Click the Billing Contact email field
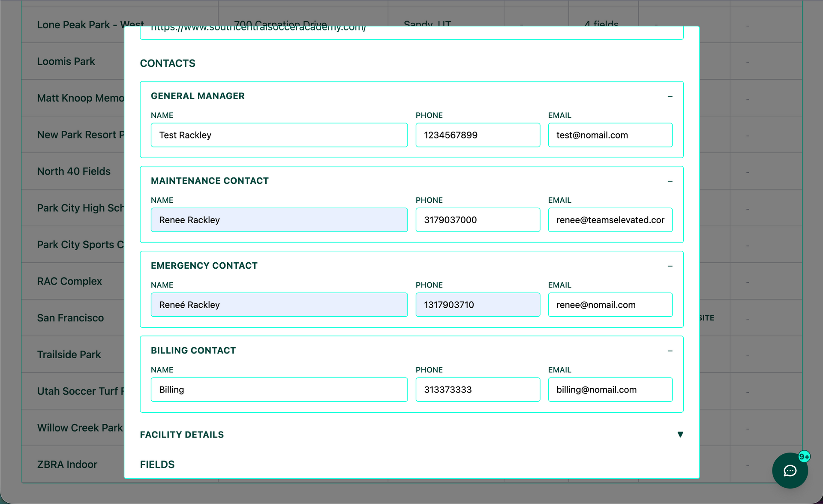The width and height of the screenshot is (823, 504). point(610,390)
